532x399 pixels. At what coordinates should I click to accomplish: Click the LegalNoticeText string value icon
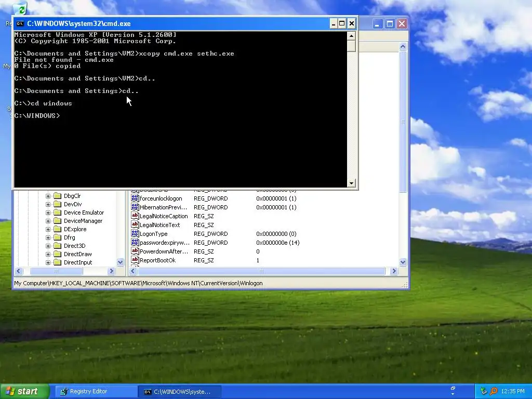point(135,224)
